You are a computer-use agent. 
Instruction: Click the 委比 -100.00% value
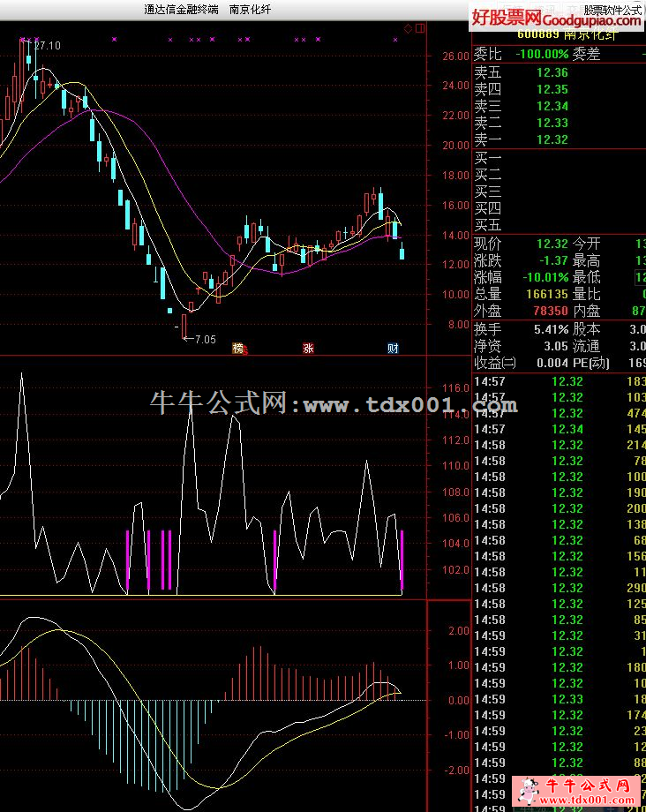pyautogui.click(x=542, y=54)
